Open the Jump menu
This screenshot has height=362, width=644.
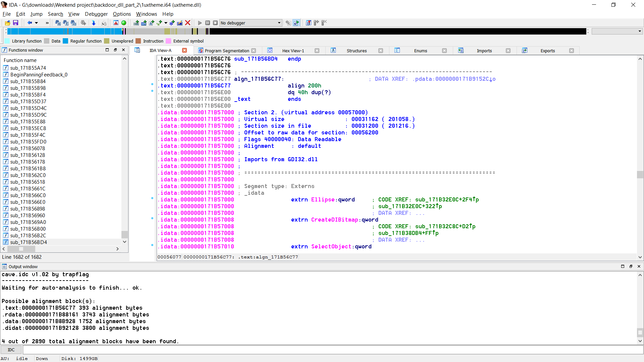point(36,14)
